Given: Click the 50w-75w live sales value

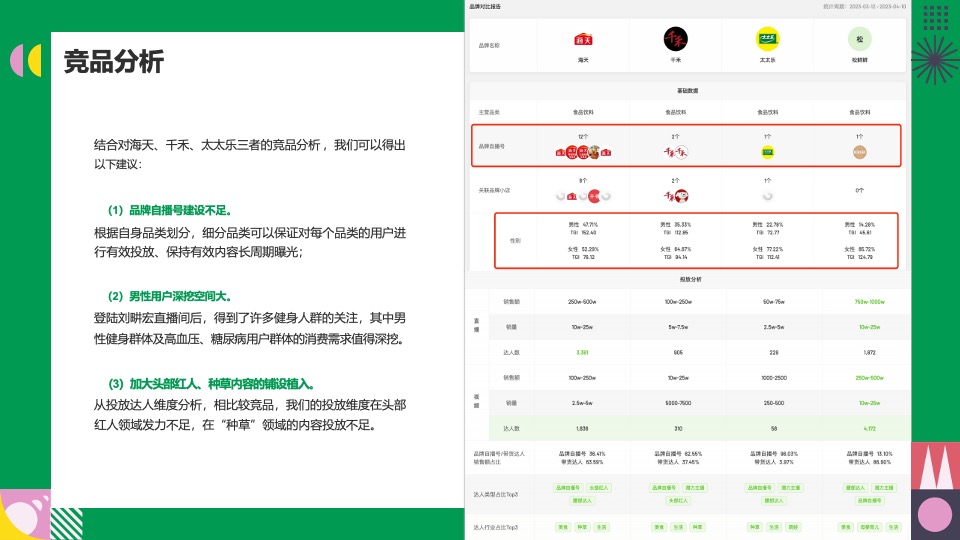Looking at the screenshot, I should pyautogui.click(x=774, y=302).
